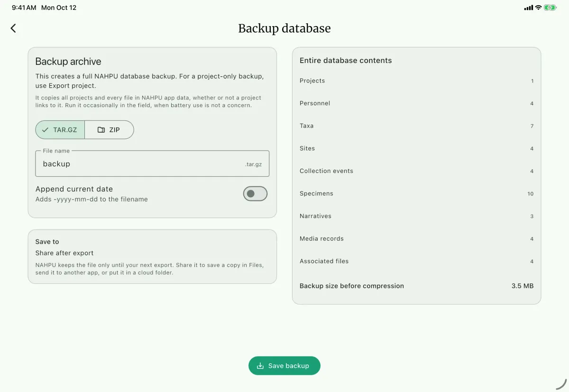Click the 9:41 AM clock text
Screen dimensions: 569x392
(x=24, y=8)
